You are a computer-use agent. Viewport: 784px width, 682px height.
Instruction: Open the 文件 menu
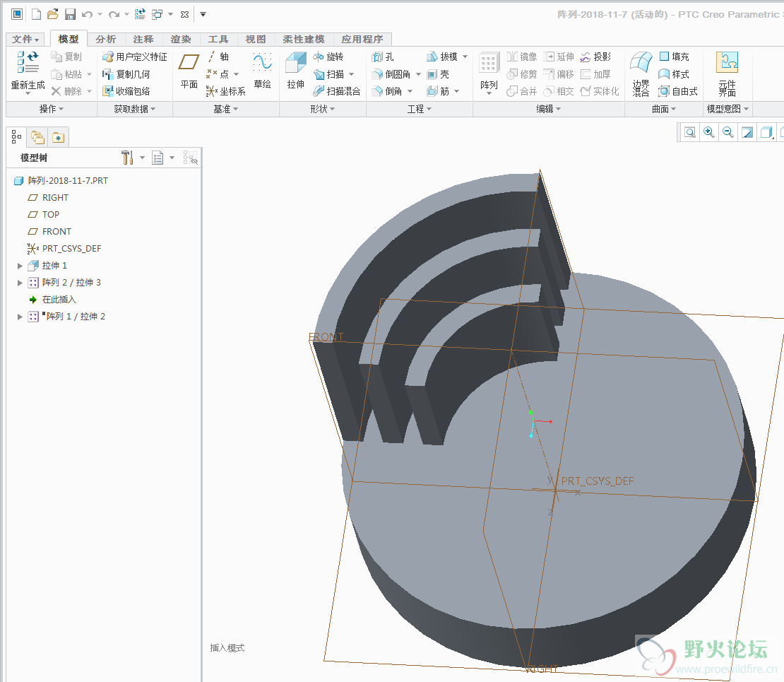pos(25,39)
